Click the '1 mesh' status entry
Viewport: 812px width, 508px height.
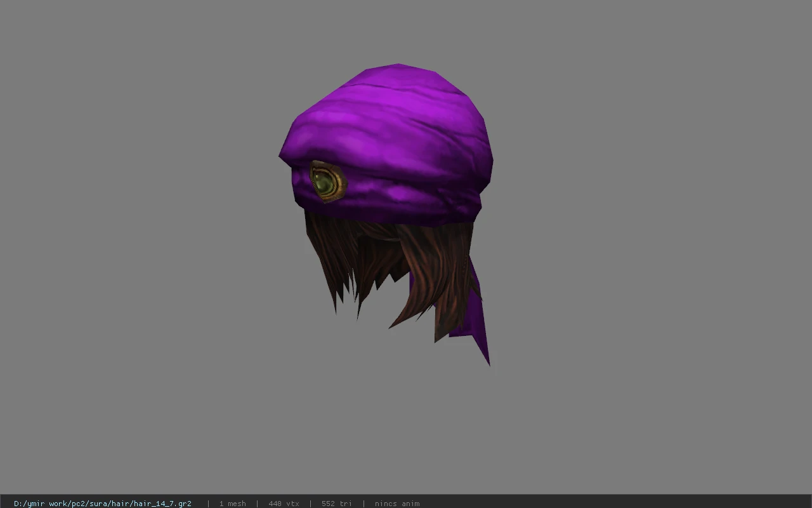coord(232,504)
